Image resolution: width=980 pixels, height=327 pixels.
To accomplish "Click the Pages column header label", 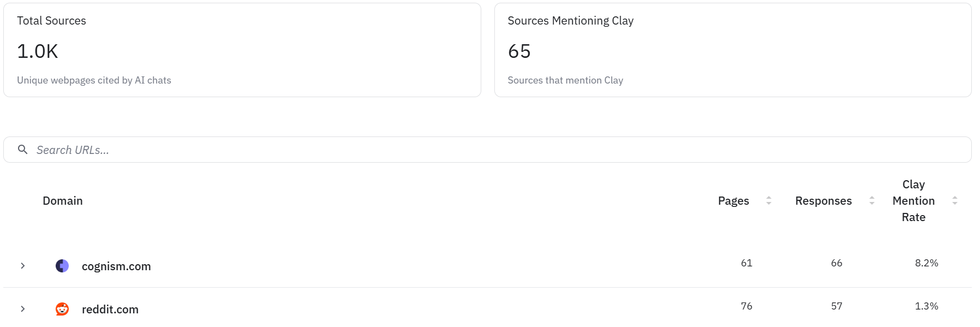I will pos(733,201).
